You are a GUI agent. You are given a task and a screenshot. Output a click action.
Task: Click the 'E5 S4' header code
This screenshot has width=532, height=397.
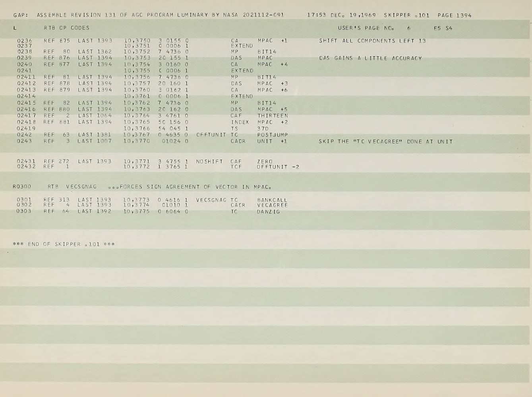point(443,28)
